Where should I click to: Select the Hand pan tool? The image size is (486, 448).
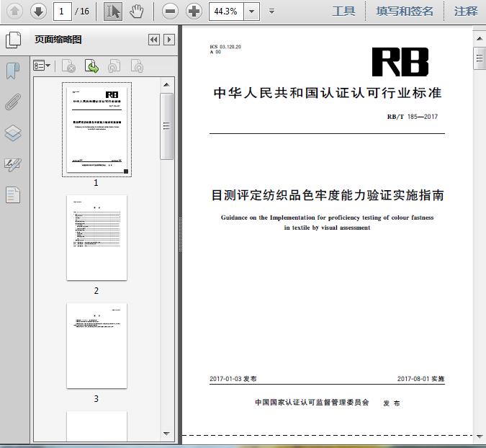[x=136, y=11]
